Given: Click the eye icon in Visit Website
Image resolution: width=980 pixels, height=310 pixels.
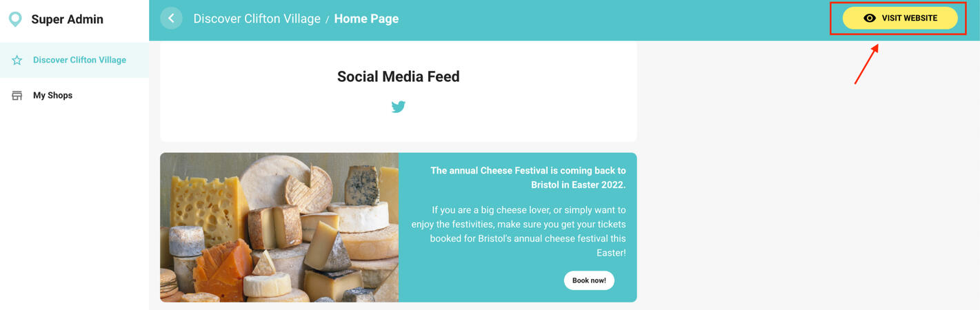Looking at the screenshot, I should [870, 19].
